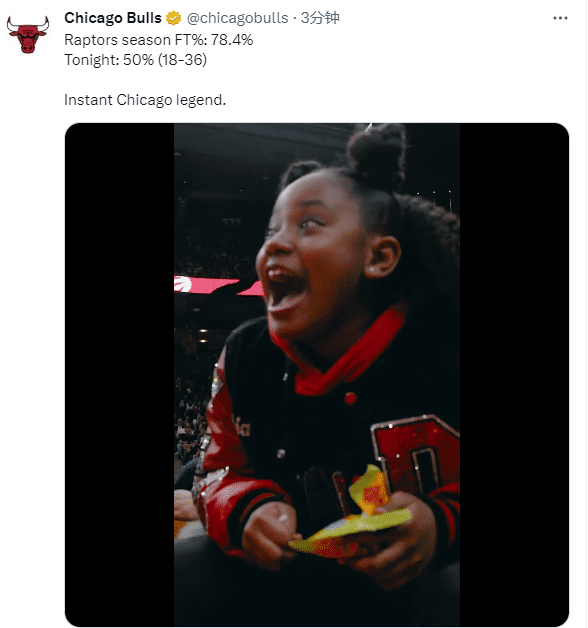
Task: Click the 'Instant Chicago legend.' caption text
Action: (145, 100)
